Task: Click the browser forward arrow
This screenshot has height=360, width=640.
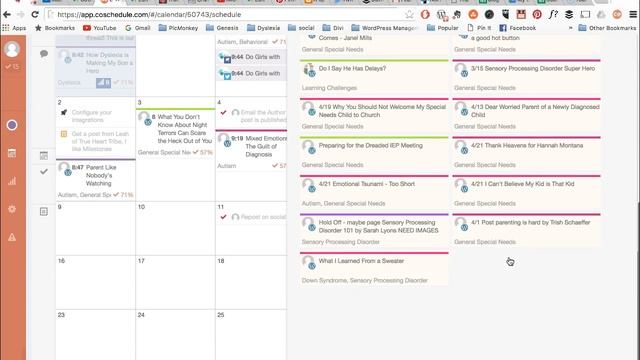Action: (x=20, y=15)
